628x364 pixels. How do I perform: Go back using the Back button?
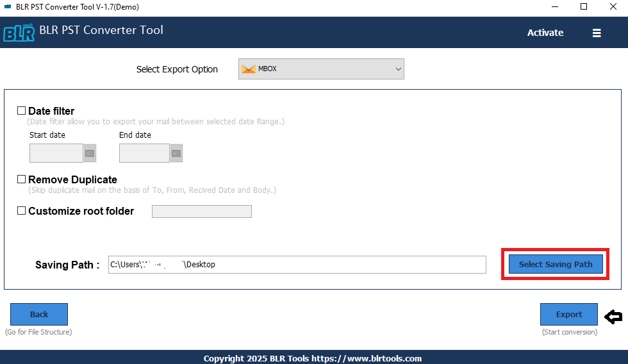tap(39, 315)
